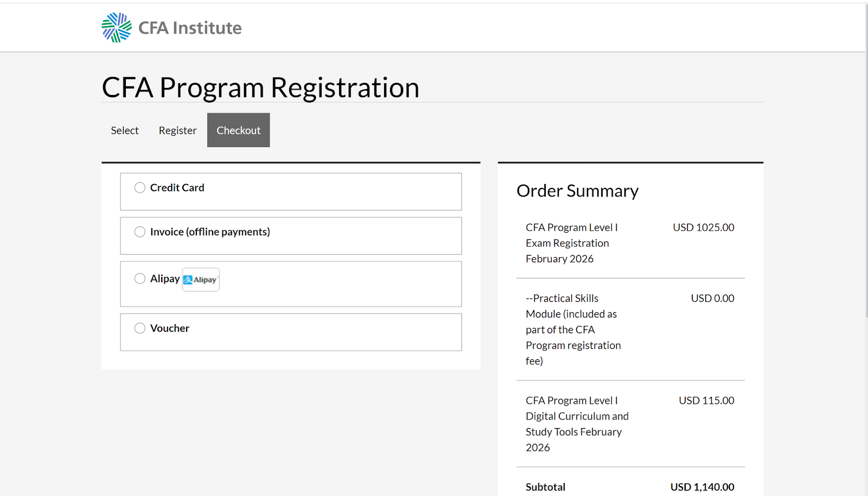The width and height of the screenshot is (868, 496).
Task: Click the Order Summary heading
Action: (x=578, y=191)
